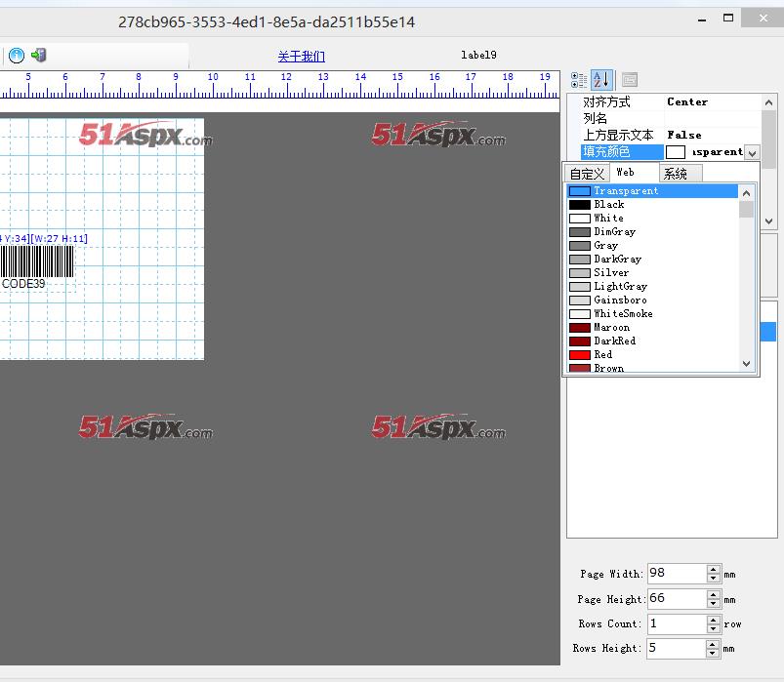This screenshot has height=682, width=784.
Task: Choose DarkGray from color list
Action: click(x=652, y=260)
